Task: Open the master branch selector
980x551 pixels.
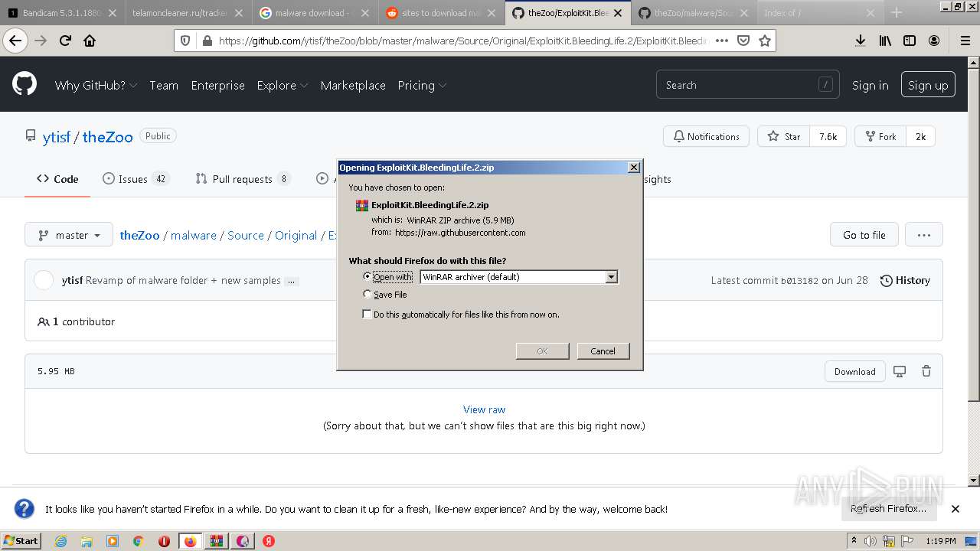Action: point(69,235)
